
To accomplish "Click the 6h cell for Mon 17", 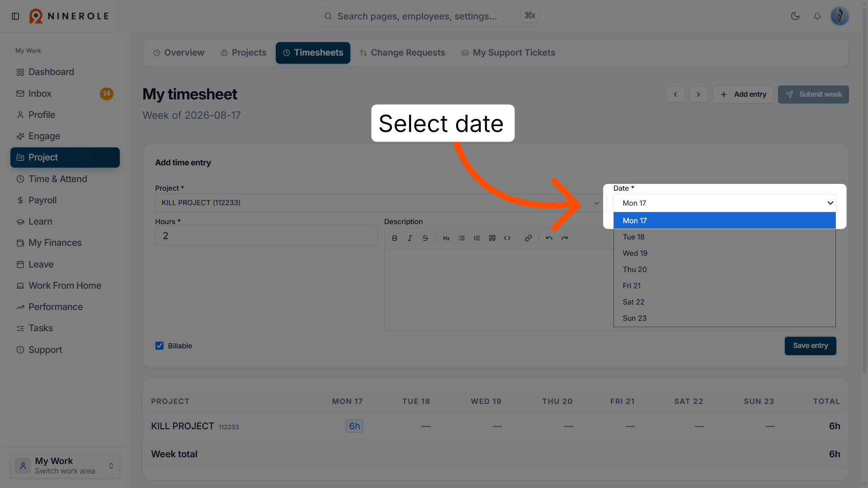I will pyautogui.click(x=354, y=426).
